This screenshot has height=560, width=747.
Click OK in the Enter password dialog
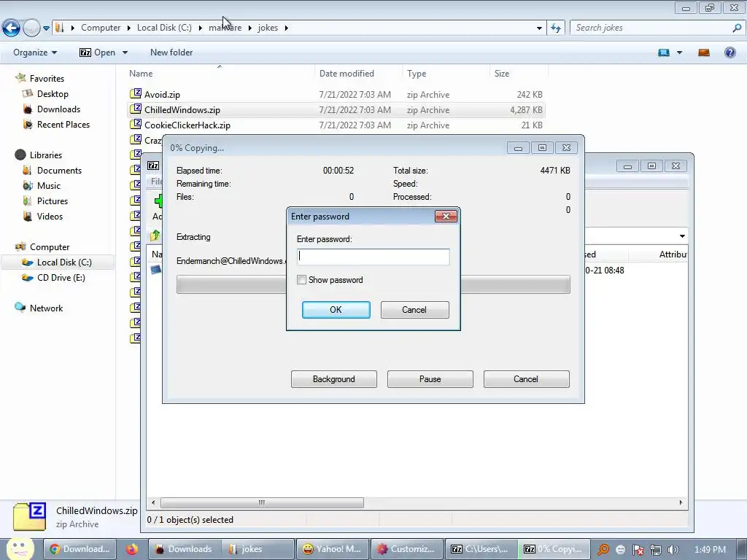(336, 309)
